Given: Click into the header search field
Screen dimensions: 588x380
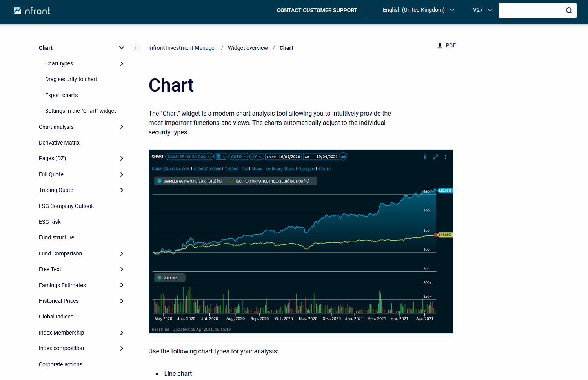Looking at the screenshot, I should (532, 11).
